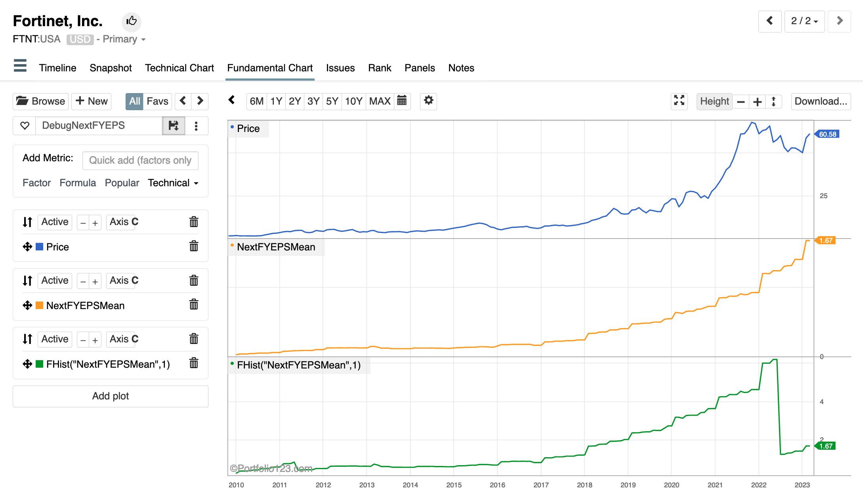Viewport: 863px width, 504px height.
Task: Remove the Price series with its trash icon
Action: [194, 246]
